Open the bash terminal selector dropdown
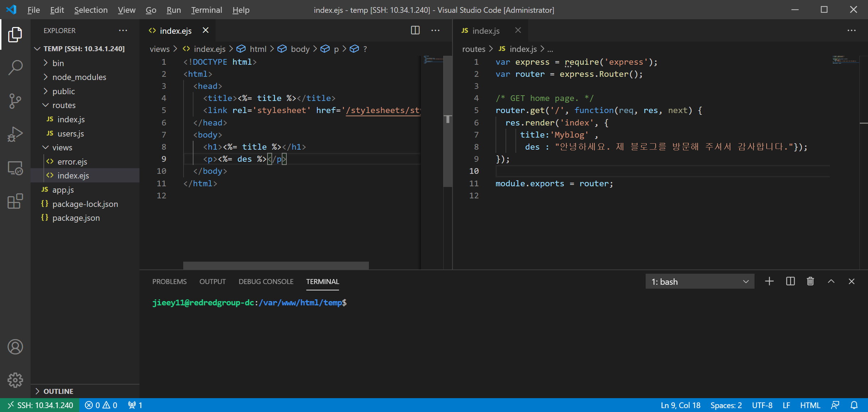This screenshot has height=412, width=868. 699,282
